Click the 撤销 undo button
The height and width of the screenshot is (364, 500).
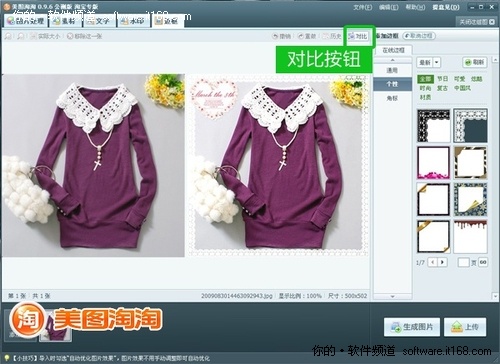click(x=282, y=36)
